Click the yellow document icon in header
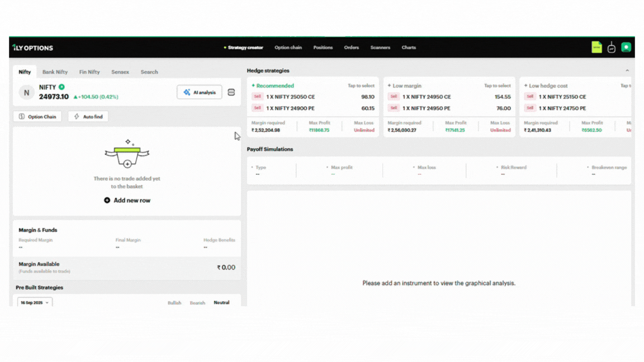The width and height of the screenshot is (644, 362). click(x=596, y=47)
